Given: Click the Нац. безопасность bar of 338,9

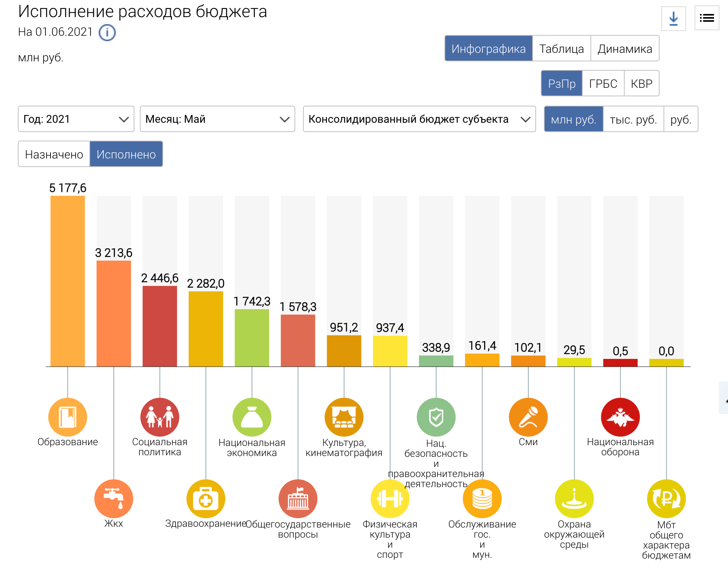Looking at the screenshot, I should point(436,361).
